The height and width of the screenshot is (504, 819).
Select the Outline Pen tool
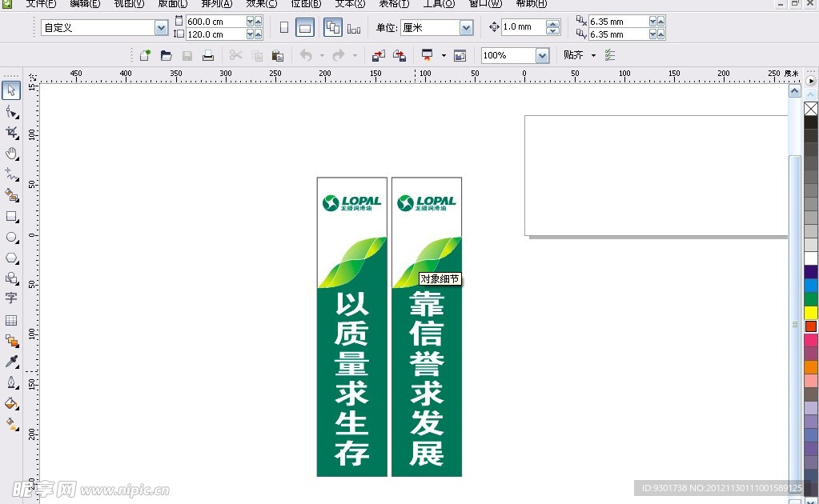tap(11, 382)
